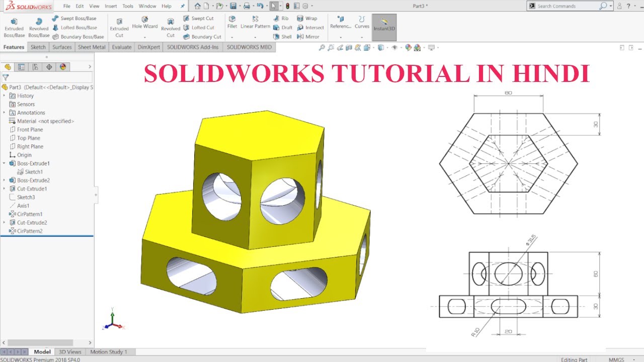
Task: Switch to the Sheet Metal tab
Action: click(92, 47)
